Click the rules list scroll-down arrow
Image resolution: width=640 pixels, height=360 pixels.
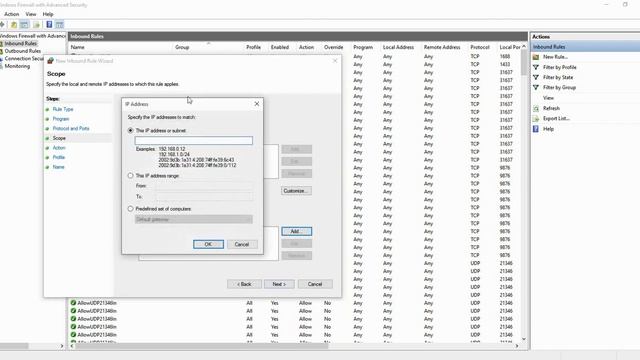(524, 339)
